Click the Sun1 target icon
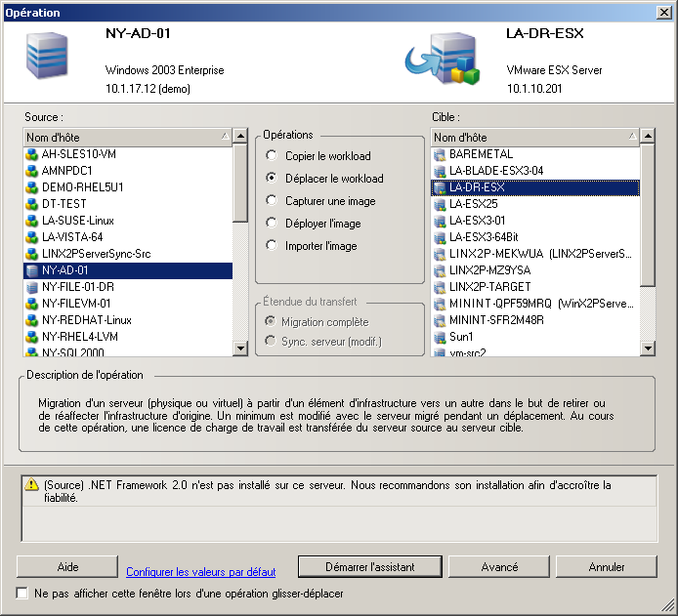This screenshot has width=678, height=616. coord(440,337)
